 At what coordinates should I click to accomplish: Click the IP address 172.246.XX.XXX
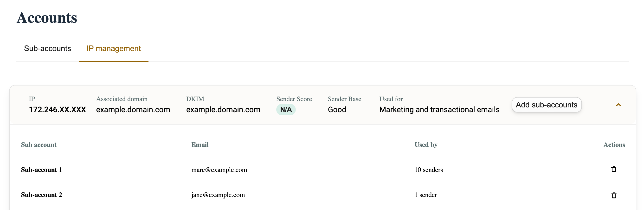tap(57, 110)
